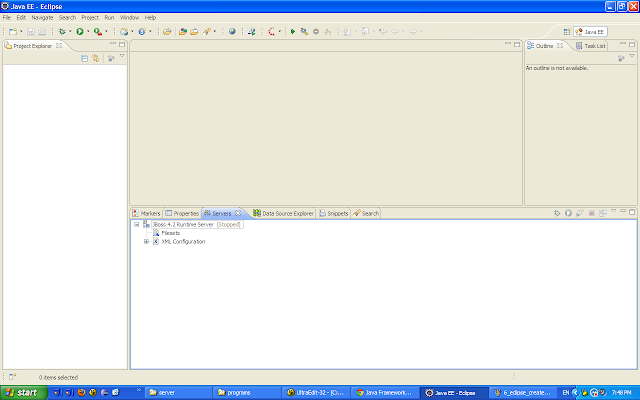The width and height of the screenshot is (640, 400).
Task: Open the External Tools dropdown arrow
Action: (x=106, y=31)
